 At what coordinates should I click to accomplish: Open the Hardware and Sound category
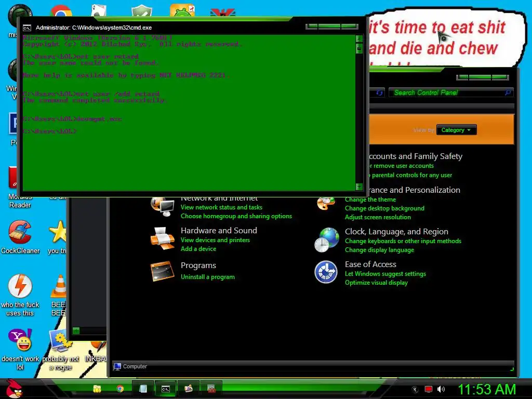[219, 230]
